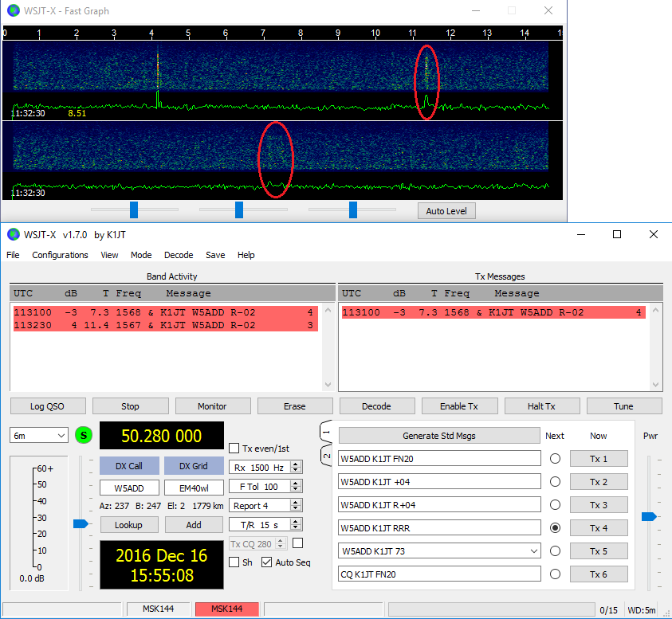Open the Mode menu
Screen dimensions: 672x619
(141, 255)
